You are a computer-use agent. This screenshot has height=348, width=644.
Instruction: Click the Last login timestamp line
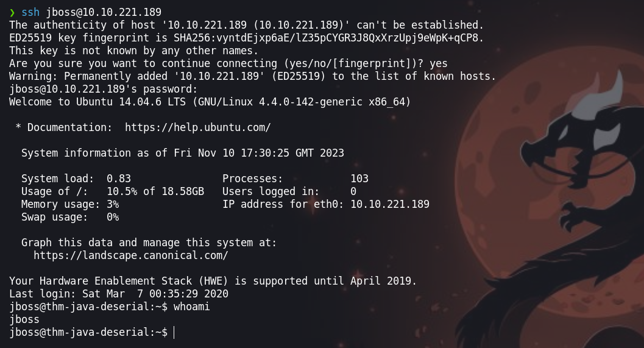pyautogui.click(x=119, y=294)
